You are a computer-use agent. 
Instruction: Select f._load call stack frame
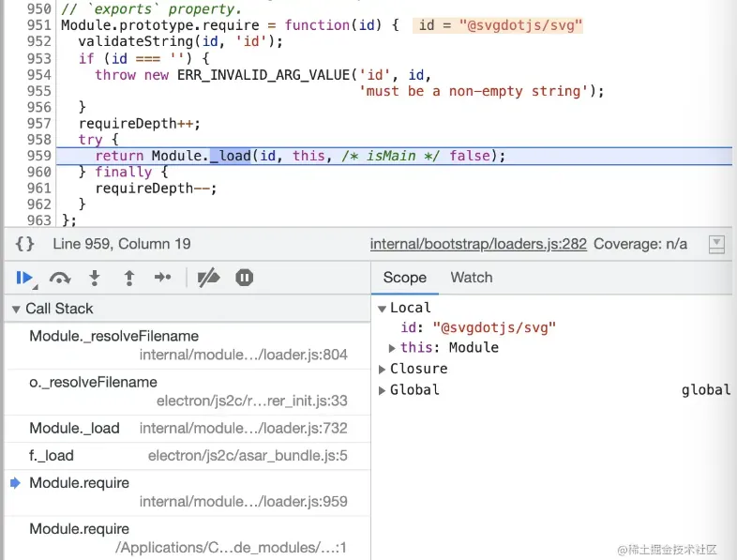click(x=188, y=455)
